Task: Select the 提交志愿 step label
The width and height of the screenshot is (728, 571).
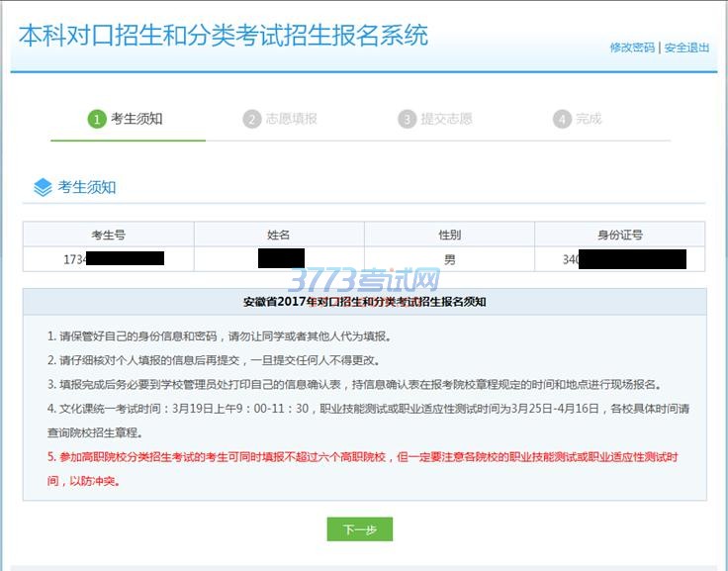Action: 446,119
